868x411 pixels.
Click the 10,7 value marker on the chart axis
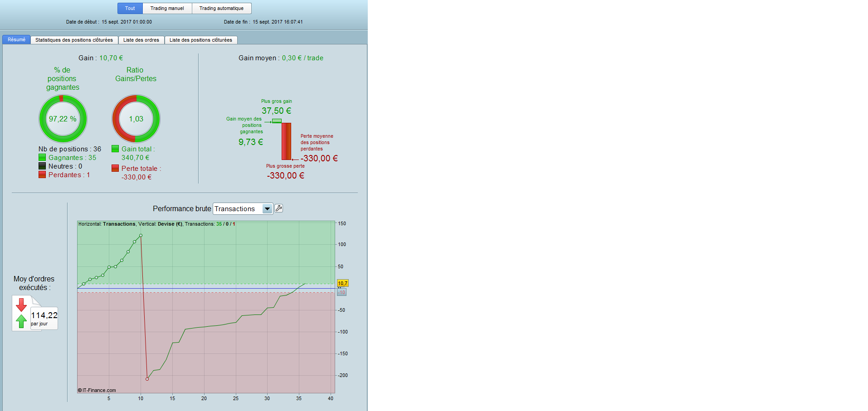[342, 283]
